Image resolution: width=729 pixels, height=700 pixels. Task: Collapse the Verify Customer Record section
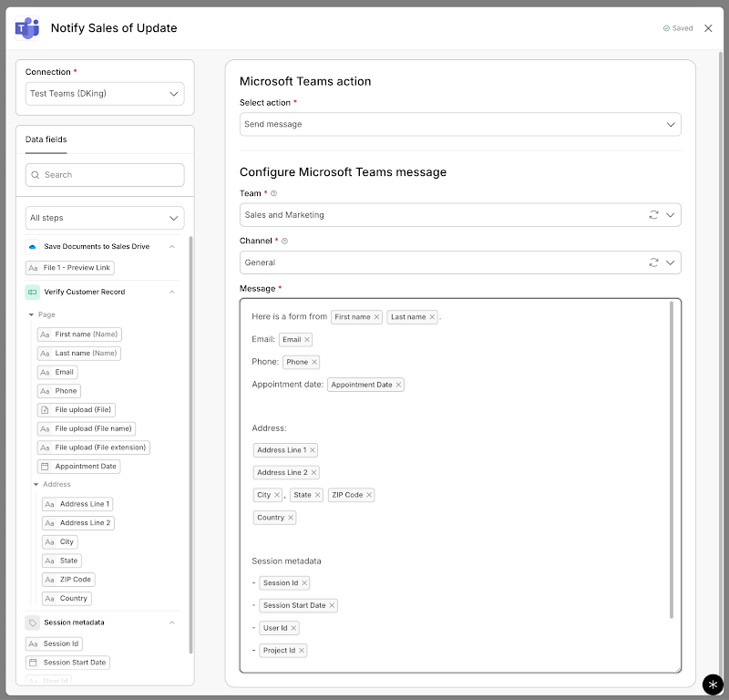(x=172, y=292)
